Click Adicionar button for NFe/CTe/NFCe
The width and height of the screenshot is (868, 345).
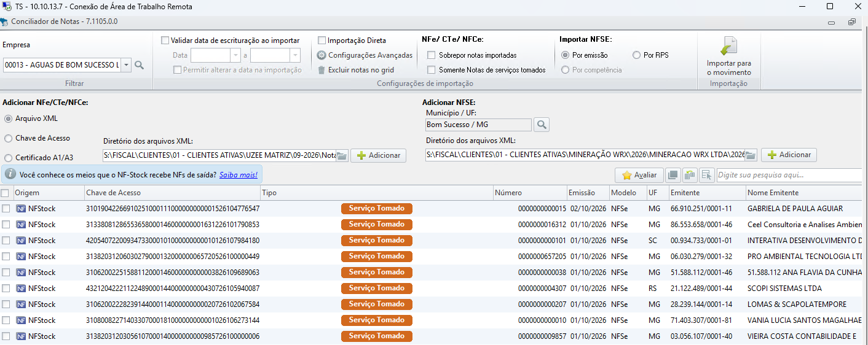tap(379, 155)
